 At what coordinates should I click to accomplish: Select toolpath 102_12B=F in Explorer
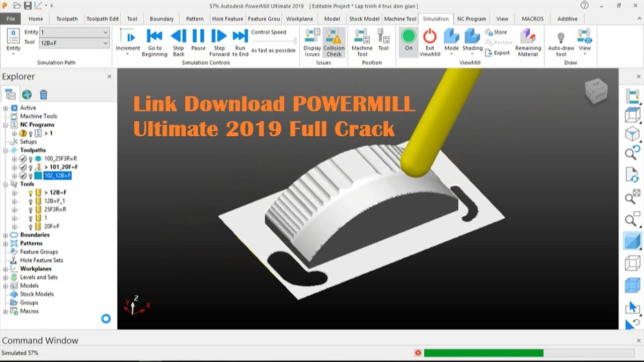[x=57, y=175]
